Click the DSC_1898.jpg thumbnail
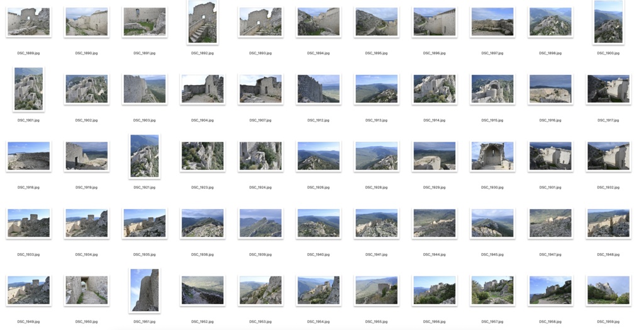Screen dimensions: 644x330 [x=550, y=22]
